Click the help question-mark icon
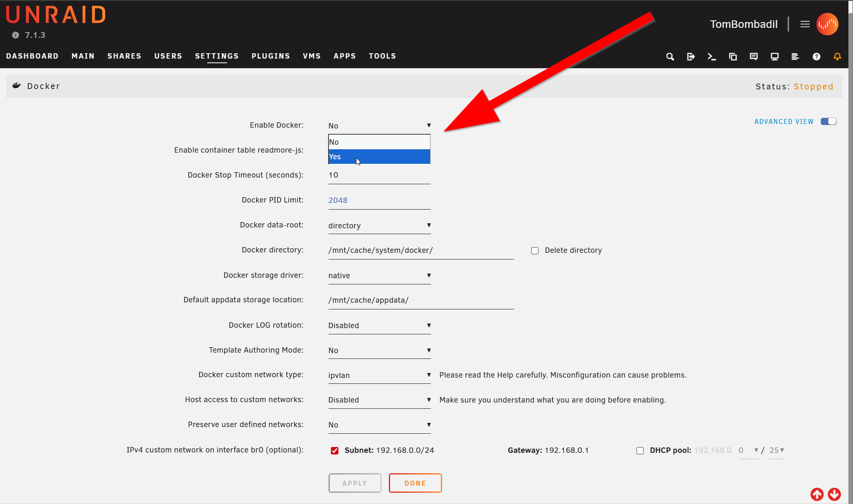The width and height of the screenshot is (853, 504). coord(816,57)
